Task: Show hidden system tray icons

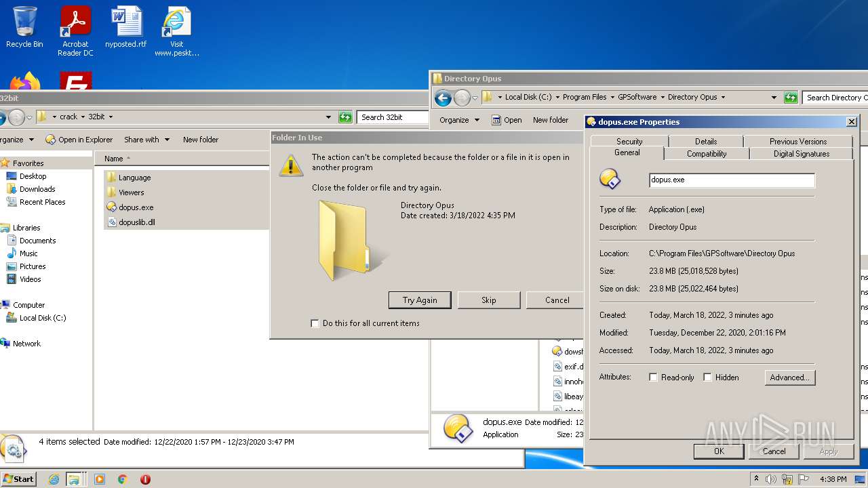Action: (756, 479)
